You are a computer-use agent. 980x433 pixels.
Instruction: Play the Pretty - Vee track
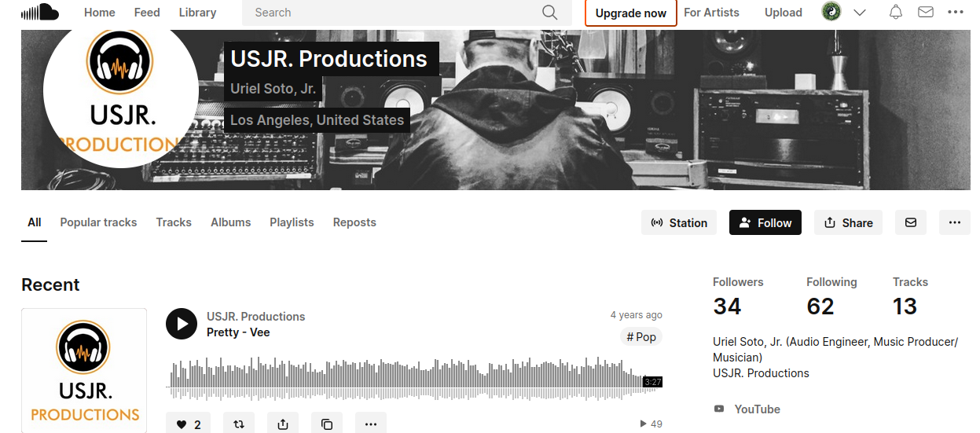[x=182, y=324]
